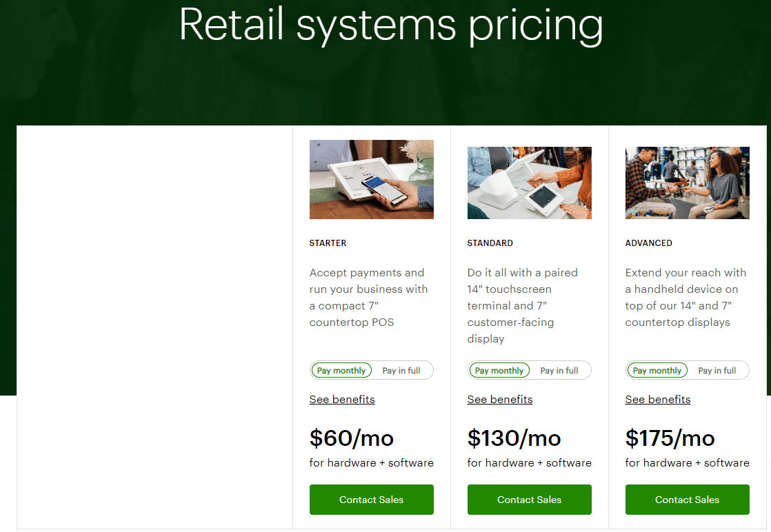Open See benefits under the Standard plan
The height and width of the screenshot is (532, 771).
500,399
